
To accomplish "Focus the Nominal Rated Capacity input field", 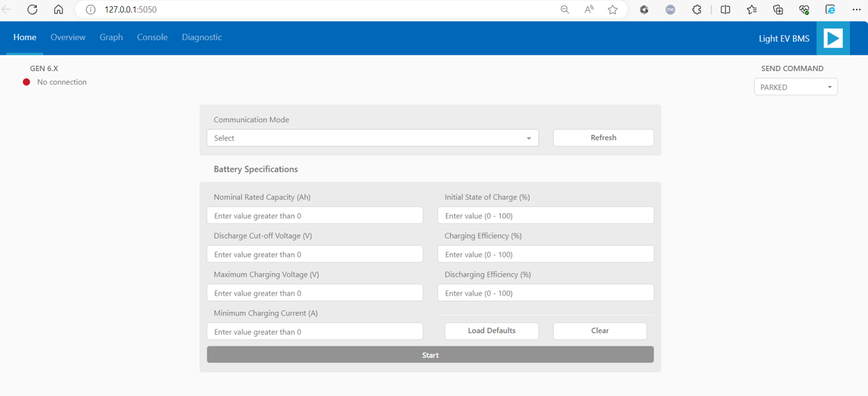I will click(315, 216).
